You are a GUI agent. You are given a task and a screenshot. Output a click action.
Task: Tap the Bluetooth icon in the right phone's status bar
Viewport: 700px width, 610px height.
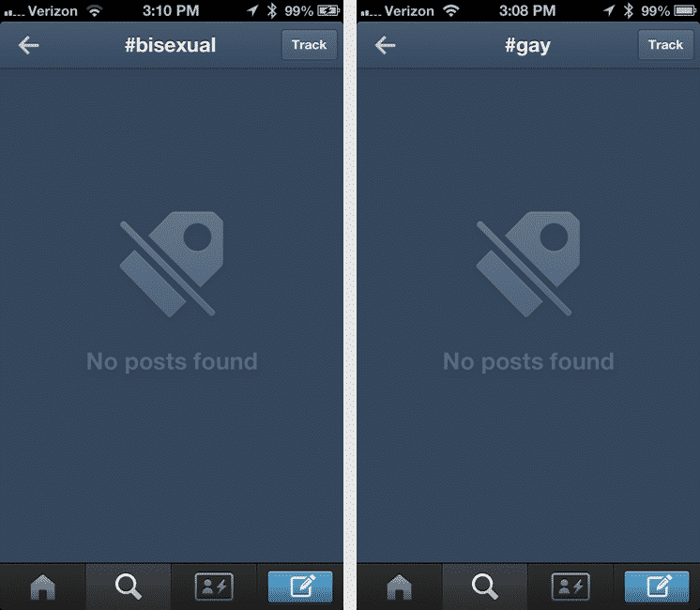629,10
